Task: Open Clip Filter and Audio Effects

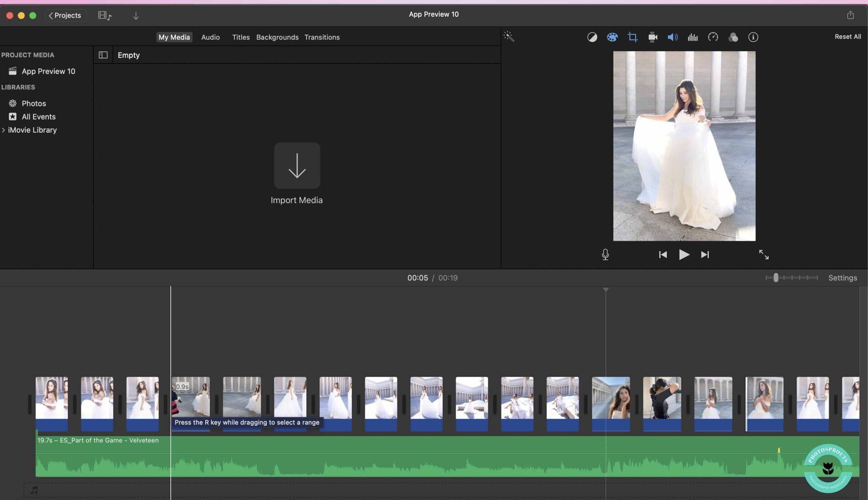Action: (733, 37)
